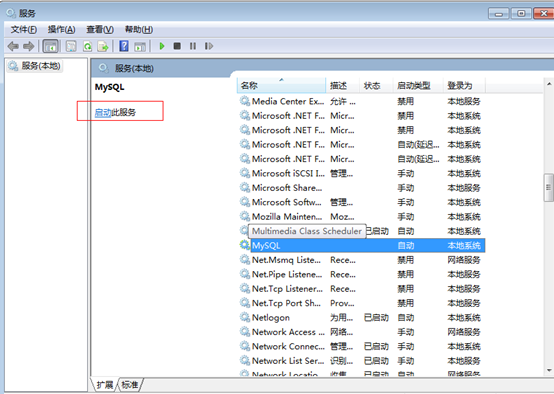Maximize the 服务 window
This screenshot has width=554, height=394.
pos(521,14)
